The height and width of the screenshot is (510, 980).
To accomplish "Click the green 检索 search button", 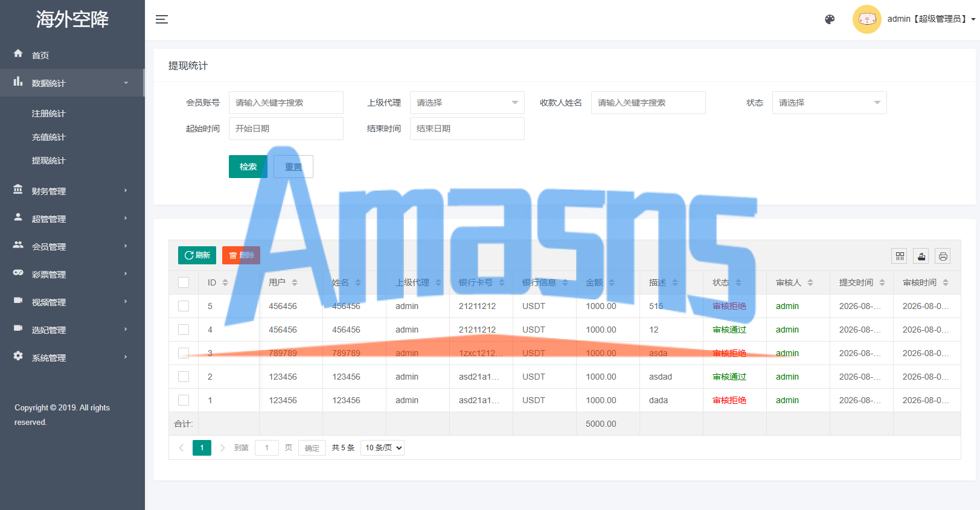I will tap(248, 167).
